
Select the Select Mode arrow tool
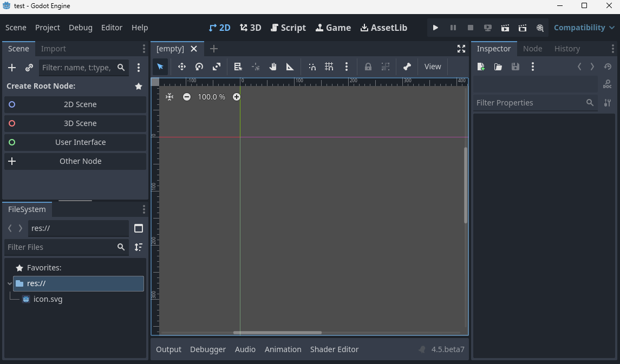click(160, 67)
